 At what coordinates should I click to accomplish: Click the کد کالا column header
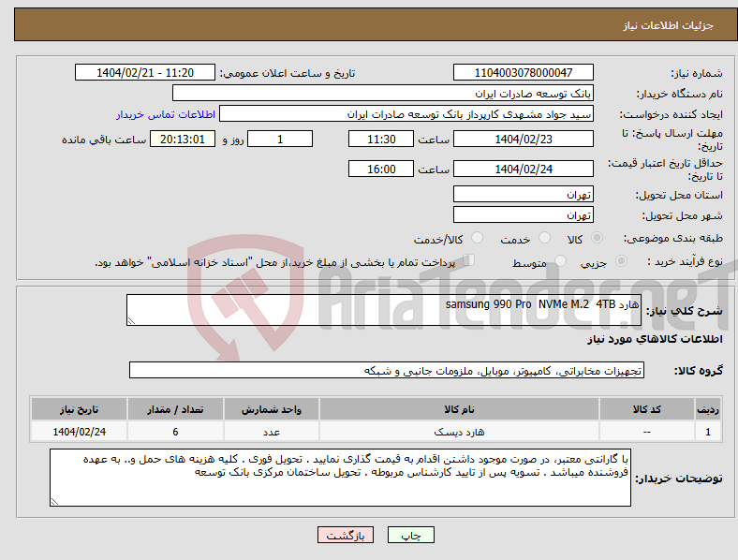coord(647,409)
